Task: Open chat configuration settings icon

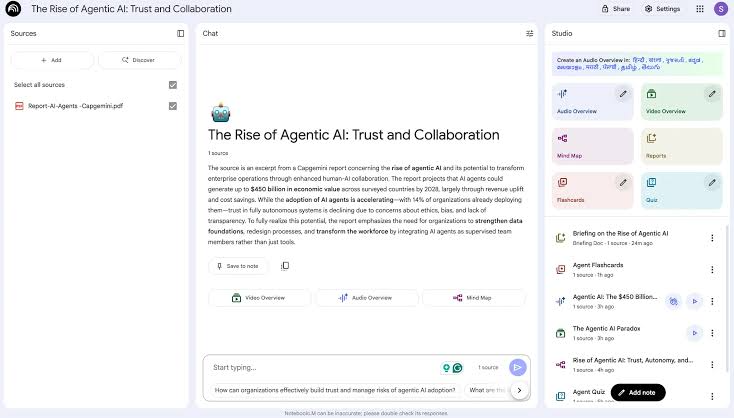Action: click(x=529, y=33)
